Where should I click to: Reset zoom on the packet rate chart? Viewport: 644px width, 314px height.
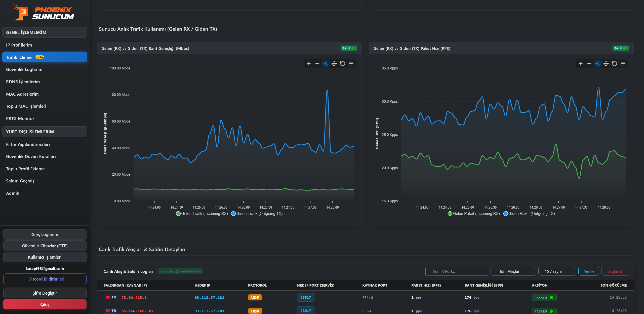tap(615, 64)
